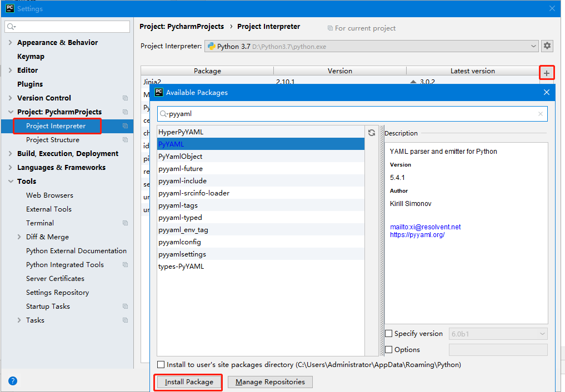Open the https://pyyaml.org/ link

click(x=417, y=235)
